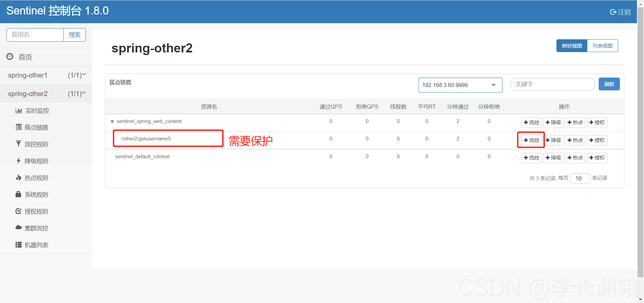Screen dimensions: 644x303
Task: Click the 通过QPS column header
Action: click(x=331, y=106)
